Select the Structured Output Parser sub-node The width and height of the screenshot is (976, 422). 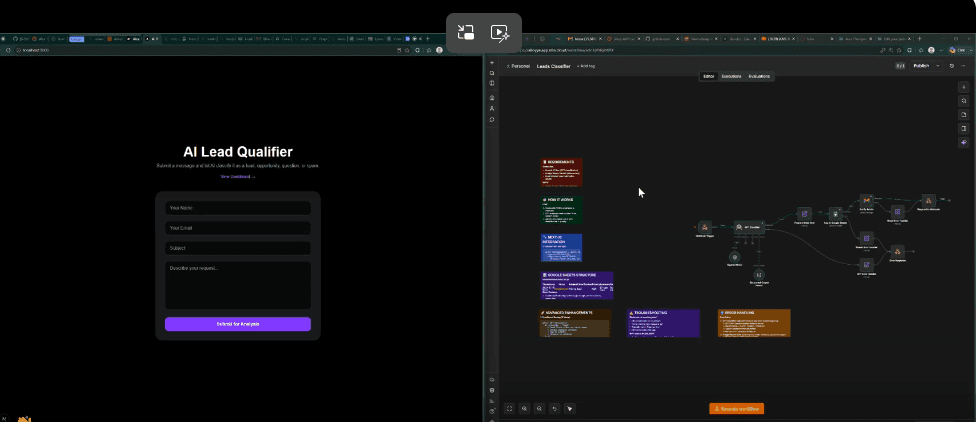coord(759,274)
